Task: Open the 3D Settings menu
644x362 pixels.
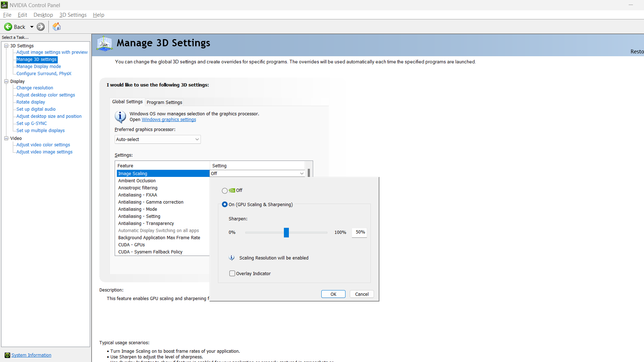Action: pyautogui.click(x=73, y=15)
